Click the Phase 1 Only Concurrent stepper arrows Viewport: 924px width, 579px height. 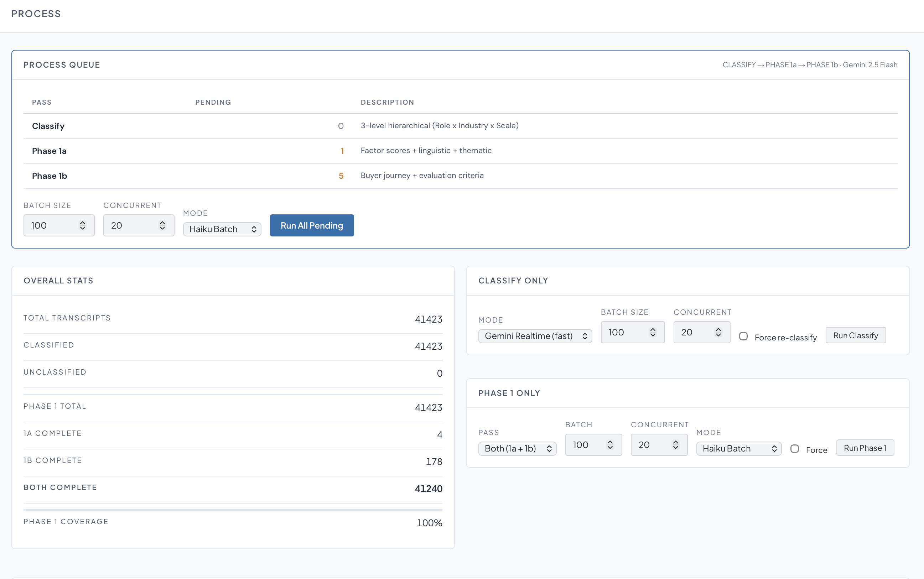[676, 445]
